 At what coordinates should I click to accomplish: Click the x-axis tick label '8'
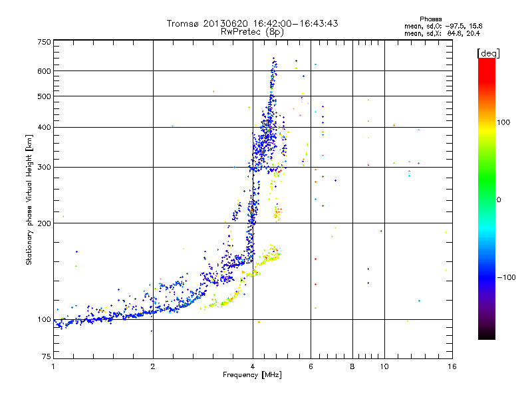[352, 366]
